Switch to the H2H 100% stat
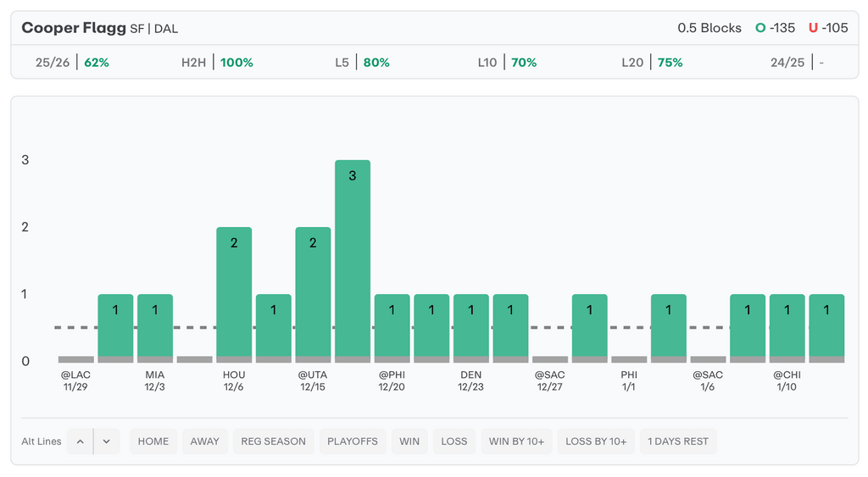This screenshot has width=868, height=477. coord(217,63)
